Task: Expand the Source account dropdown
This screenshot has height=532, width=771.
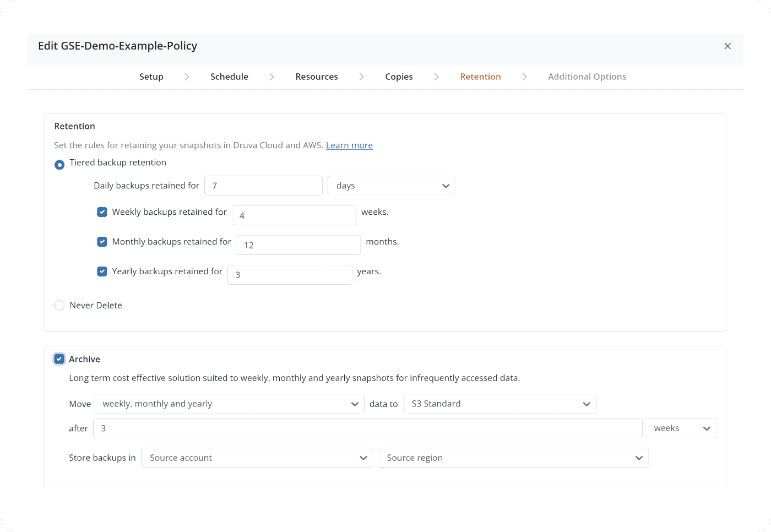Action: pyautogui.click(x=257, y=458)
